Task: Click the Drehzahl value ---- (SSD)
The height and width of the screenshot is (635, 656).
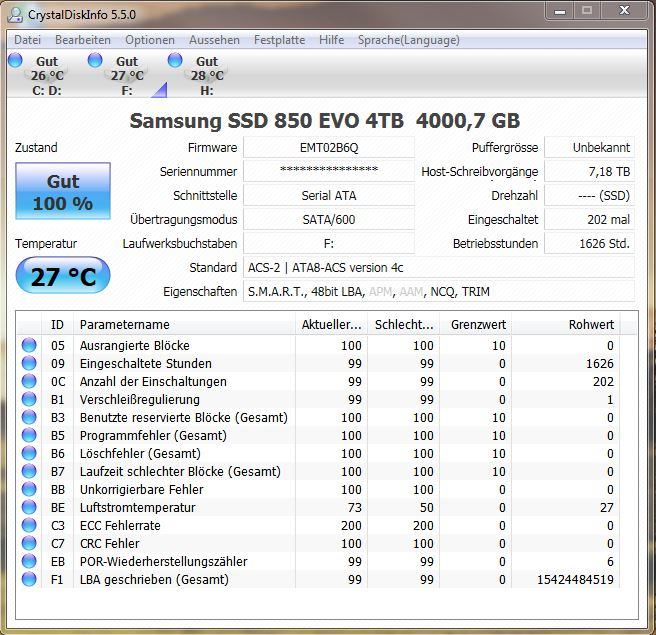Action: pos(589,195)
